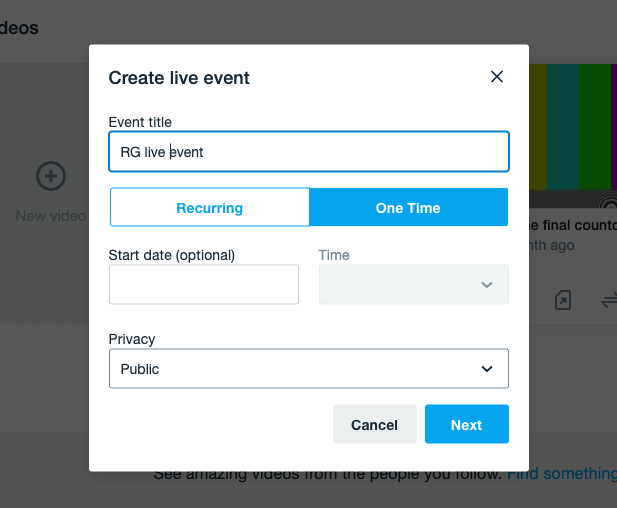This screenshot has width=617, height=508.
Task: Click the Start date input field
Action: pos(204,285)
